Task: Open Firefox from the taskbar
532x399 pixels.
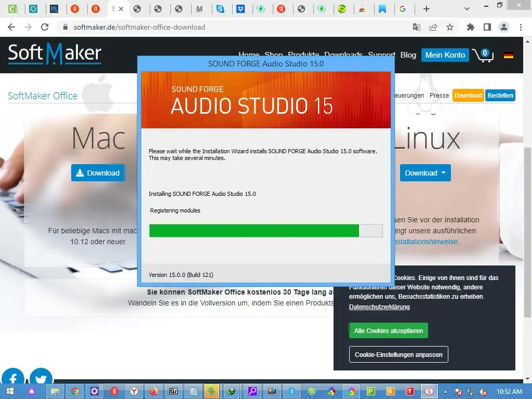Action: 154,392
